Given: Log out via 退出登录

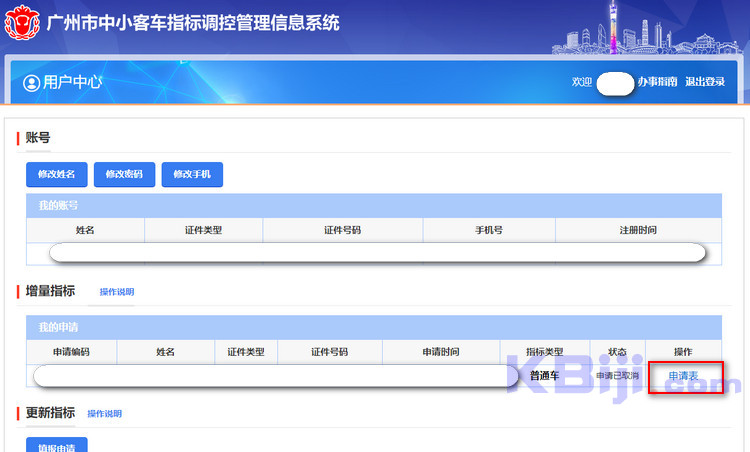Looking at the screenshot, I should coord(705,82).
